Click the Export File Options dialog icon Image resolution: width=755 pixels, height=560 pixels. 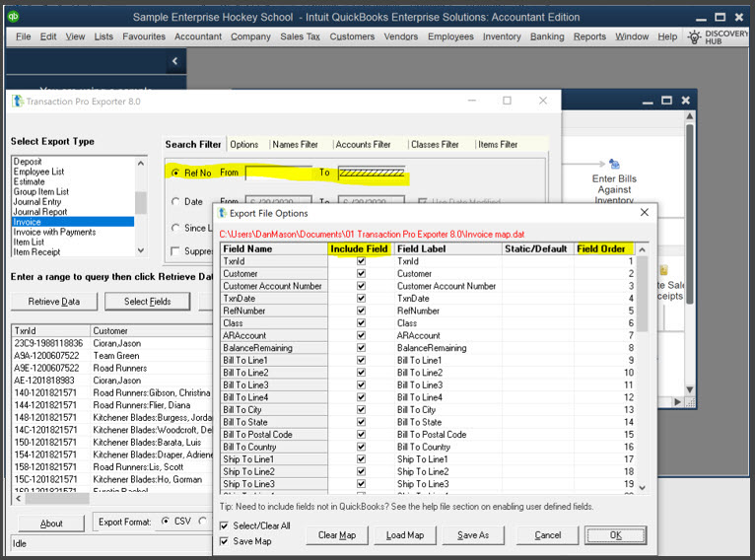click(222, 213)
